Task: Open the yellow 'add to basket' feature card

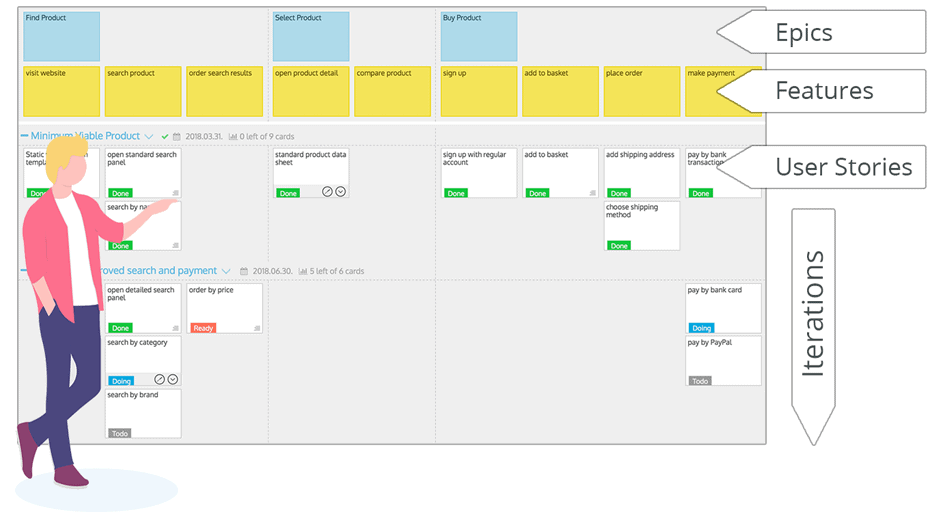Action: click(x=561, y=91)
